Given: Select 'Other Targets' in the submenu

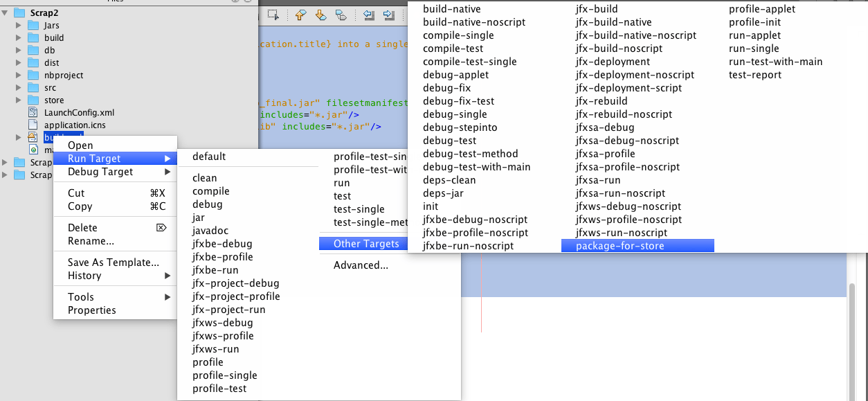Looking at the screenshot, I should click(x=363, y=243).
